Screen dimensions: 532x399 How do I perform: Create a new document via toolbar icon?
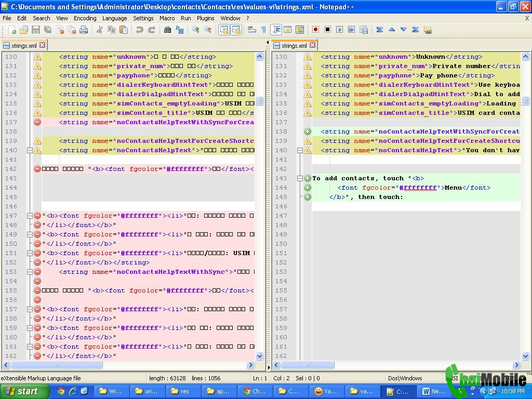tap(12, 30)
